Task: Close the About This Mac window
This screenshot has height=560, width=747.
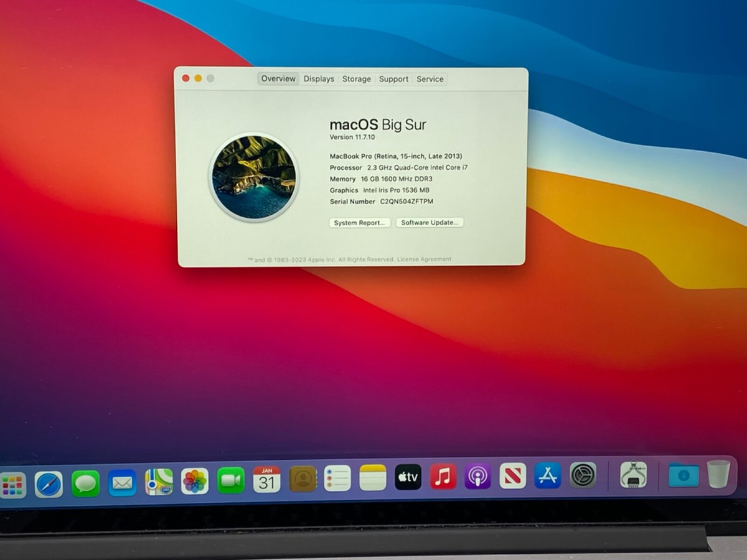Action: 186,78
